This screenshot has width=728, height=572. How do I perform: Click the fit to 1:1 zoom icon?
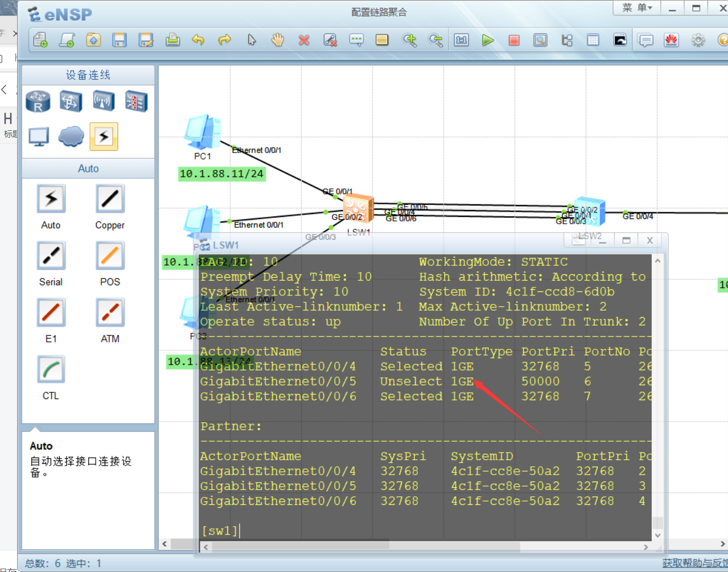pos(462,40)
